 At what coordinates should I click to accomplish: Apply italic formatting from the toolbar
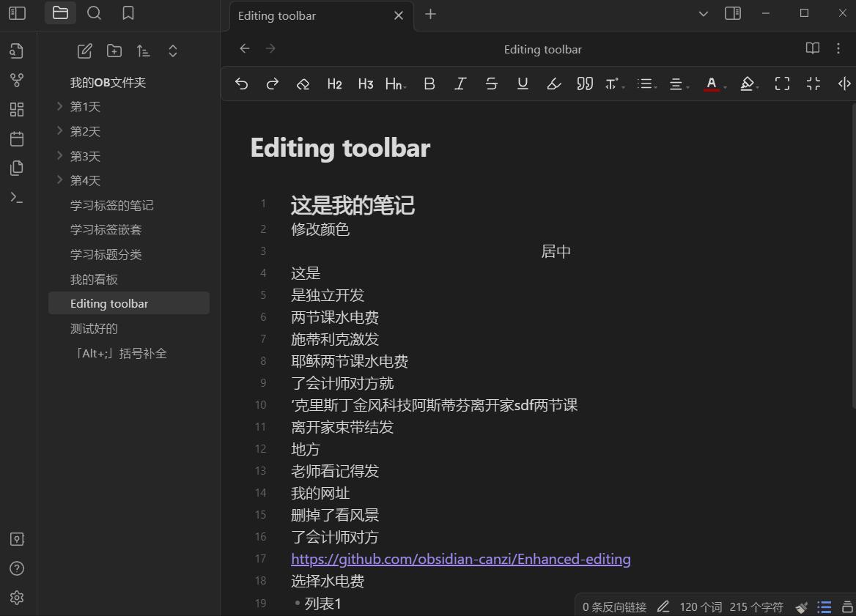[x=460, y=84]
